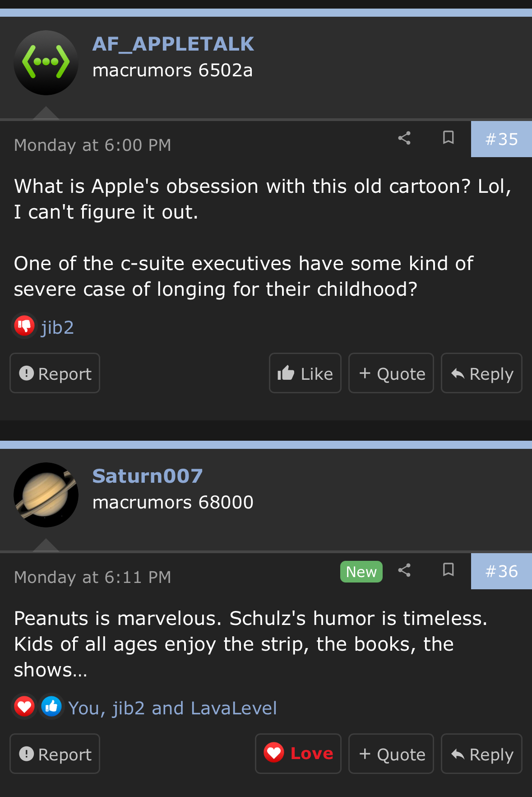The height and width of the screenshot is (797, 532).
Task: Open Saturn007's Saturn avatar
Action: pos(46,495)
